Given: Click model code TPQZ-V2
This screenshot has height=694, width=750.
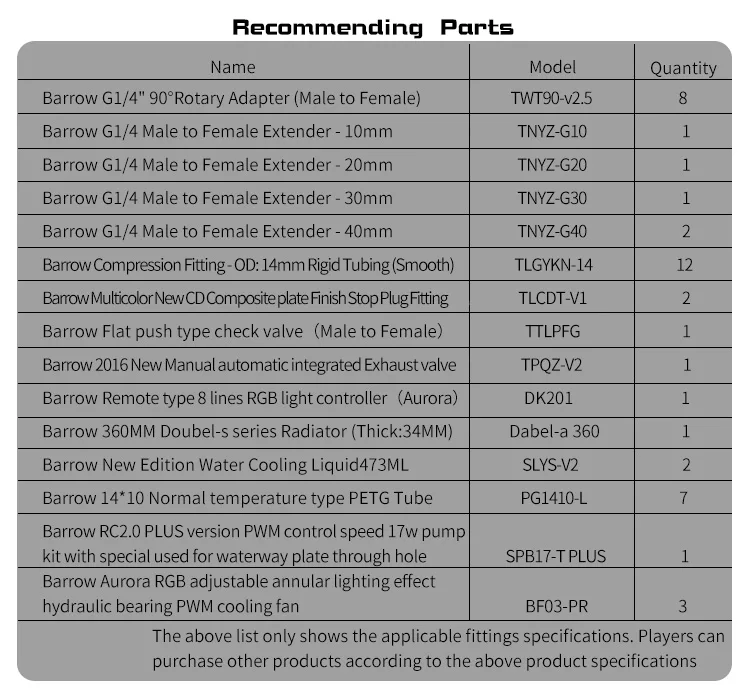Looking at the screenshot, I should tap(551, 365).
